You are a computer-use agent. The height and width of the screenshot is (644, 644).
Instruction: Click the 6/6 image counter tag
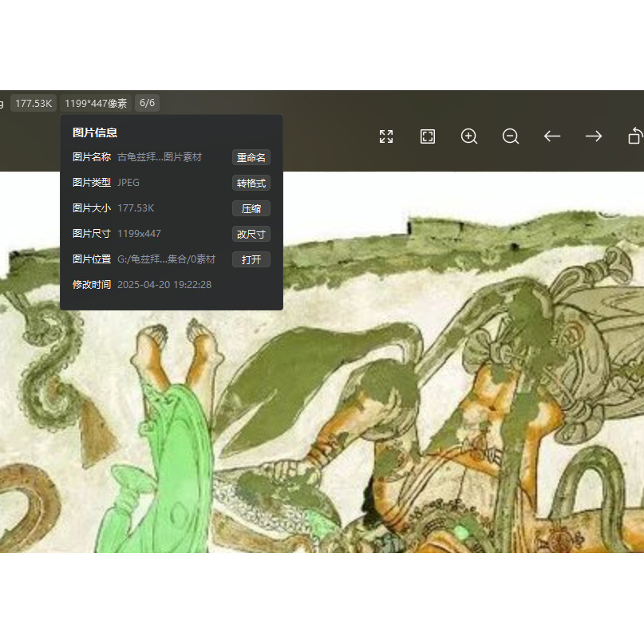tap(147, 103)
